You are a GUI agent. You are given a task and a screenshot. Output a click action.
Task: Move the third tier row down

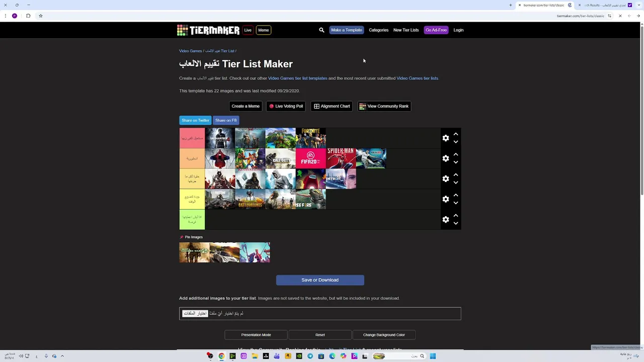[455, 183]
